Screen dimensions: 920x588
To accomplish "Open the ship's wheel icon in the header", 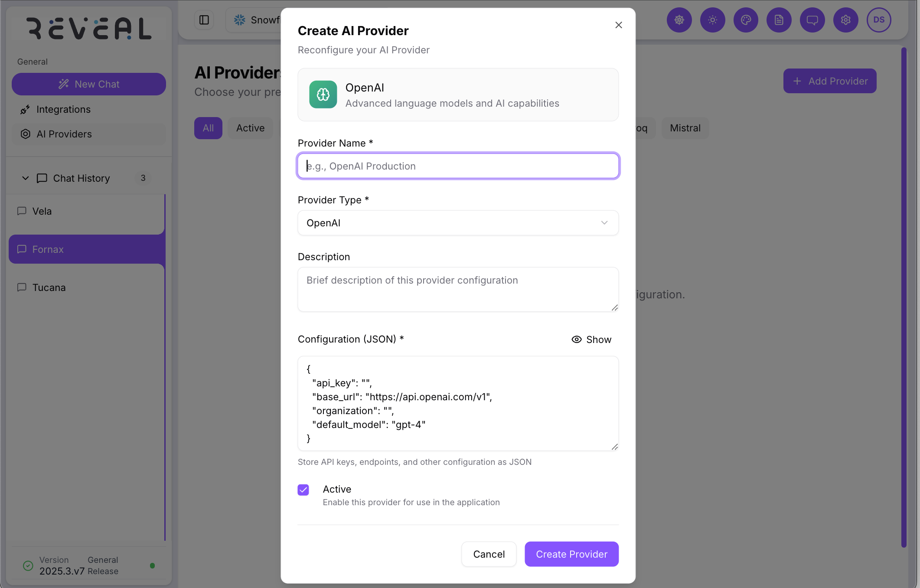I will (679, 20).
